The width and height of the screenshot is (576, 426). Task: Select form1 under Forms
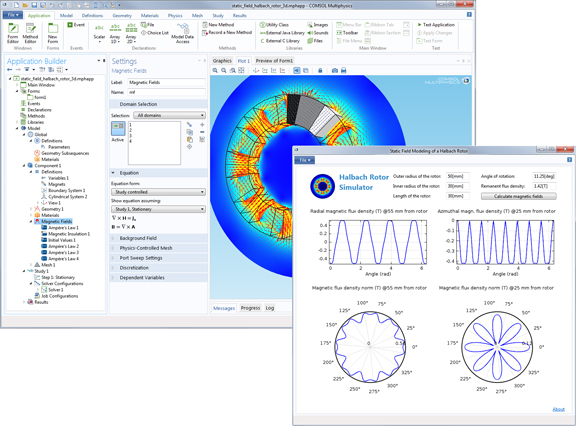37,97
